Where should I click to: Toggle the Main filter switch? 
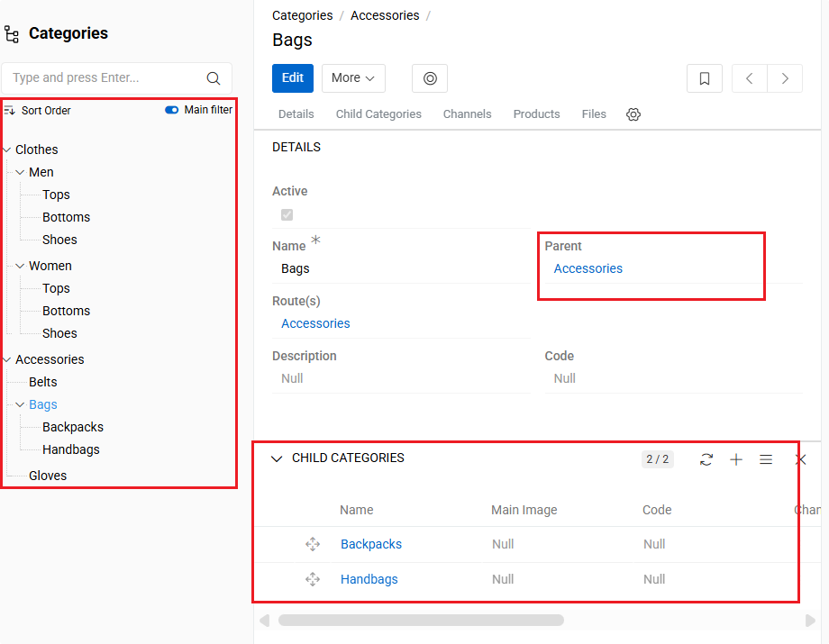tap(172, 110)
